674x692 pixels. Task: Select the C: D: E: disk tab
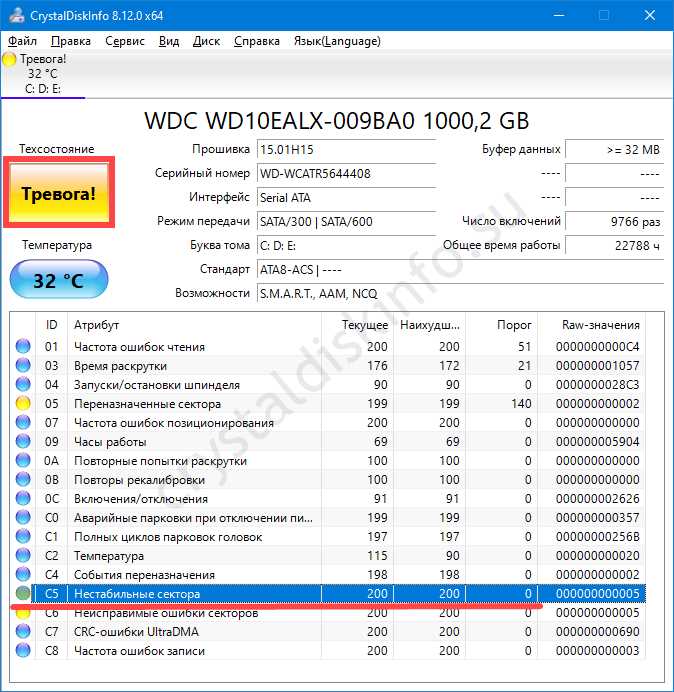[x=43, y=74]
